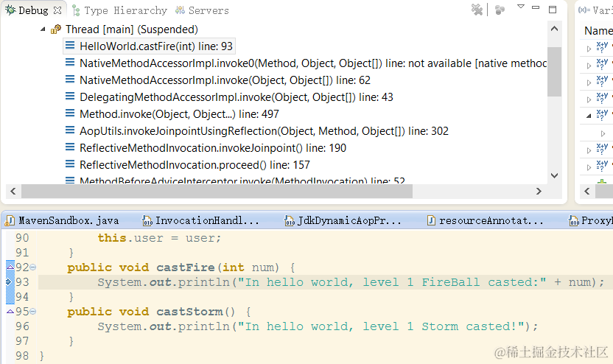Image resolution: width=613 pixels, height=364 pixels.
Task: Click Debug view scroll left arrow
Action: [13, 191]
